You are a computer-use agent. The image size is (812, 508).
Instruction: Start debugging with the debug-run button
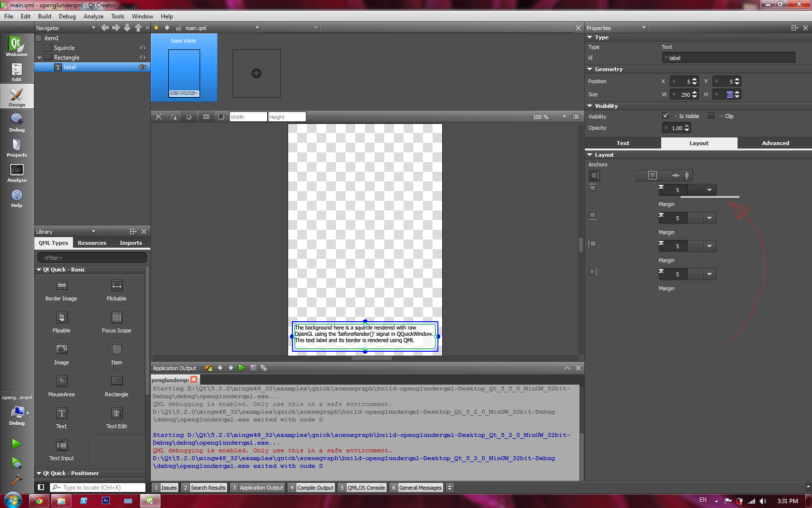(x=16, y=463)
